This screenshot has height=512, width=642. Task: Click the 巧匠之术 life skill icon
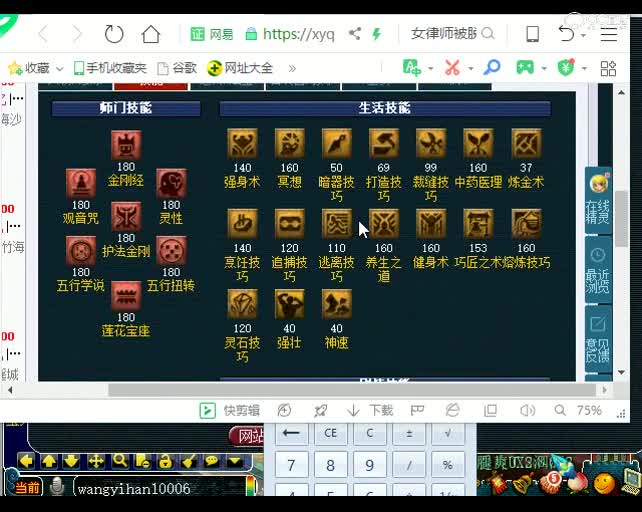[x=478, y=224]
